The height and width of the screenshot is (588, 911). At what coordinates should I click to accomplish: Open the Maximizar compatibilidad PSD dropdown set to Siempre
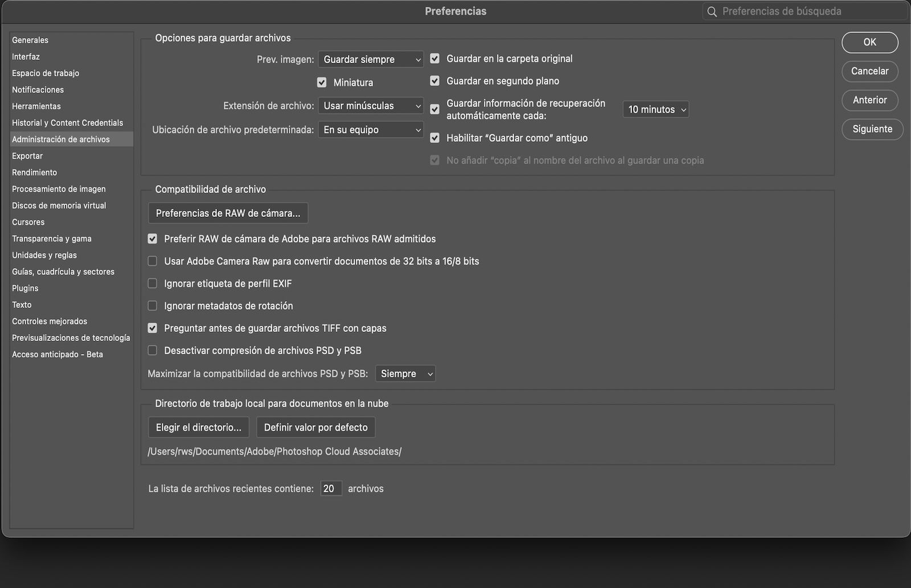405,373
